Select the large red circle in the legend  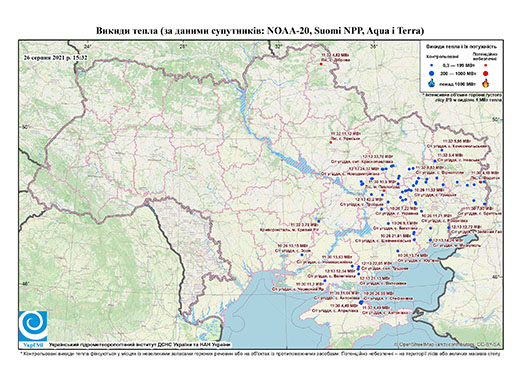pyautogui.click(x=486, y=73)
